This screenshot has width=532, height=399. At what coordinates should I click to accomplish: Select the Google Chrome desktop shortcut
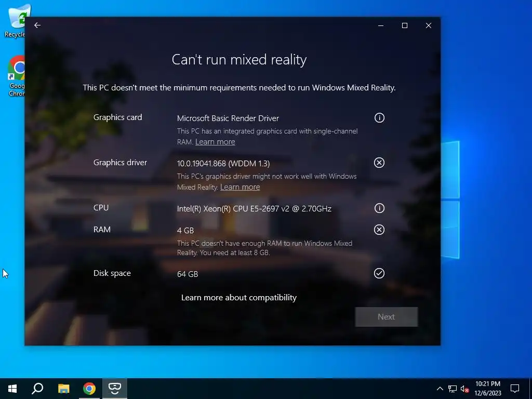point(16,76)
